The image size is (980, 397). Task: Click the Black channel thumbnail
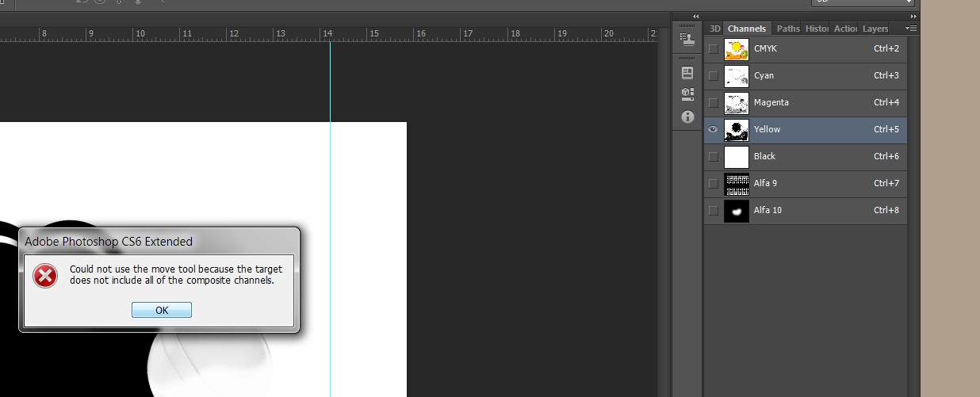coord(737,157)
